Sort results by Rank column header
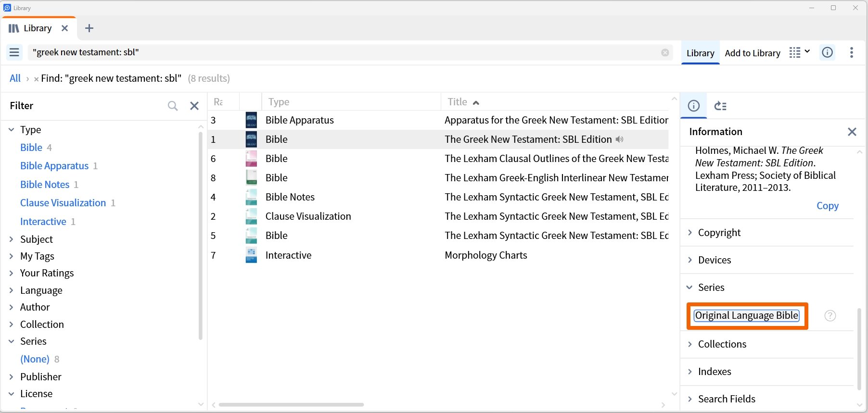This screenshot has width=868, height=413. (x=218, y=102)
